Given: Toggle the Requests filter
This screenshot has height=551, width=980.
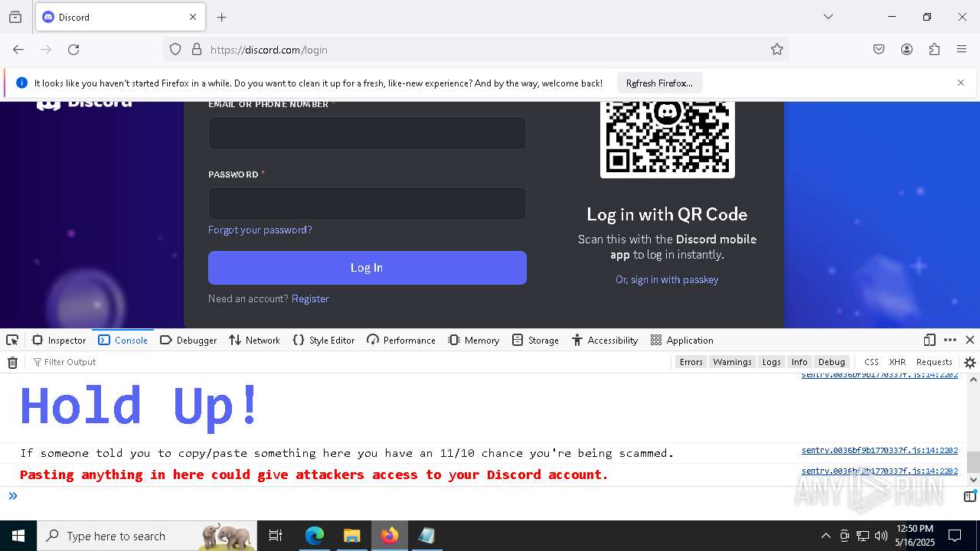Looking at the screenshot, I should pos(934,362).
